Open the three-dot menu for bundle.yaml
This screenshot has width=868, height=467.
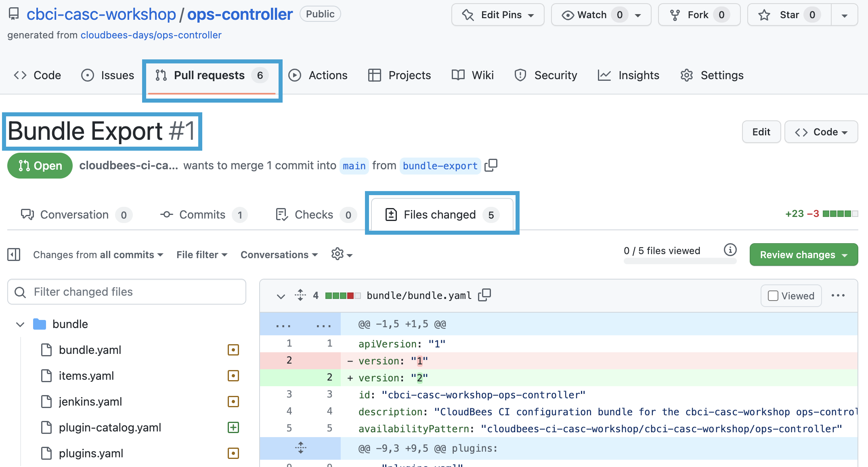(838, 295)
